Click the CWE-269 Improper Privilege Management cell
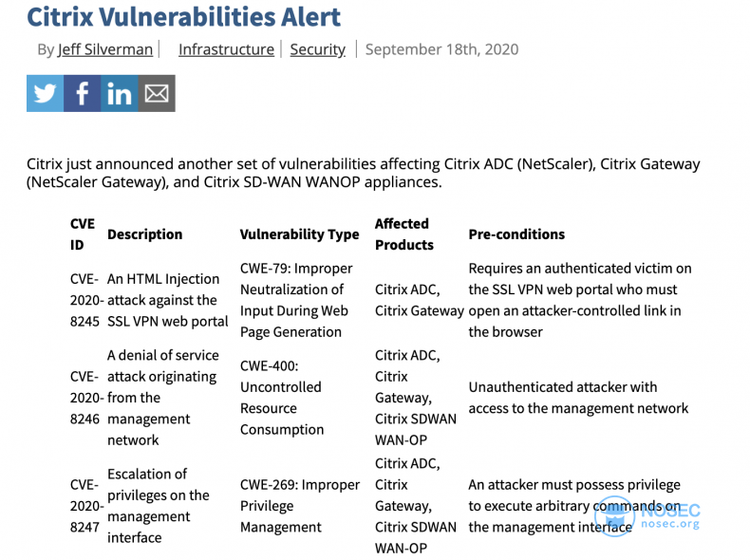The image size is (750, 560). tap(300, 506)
